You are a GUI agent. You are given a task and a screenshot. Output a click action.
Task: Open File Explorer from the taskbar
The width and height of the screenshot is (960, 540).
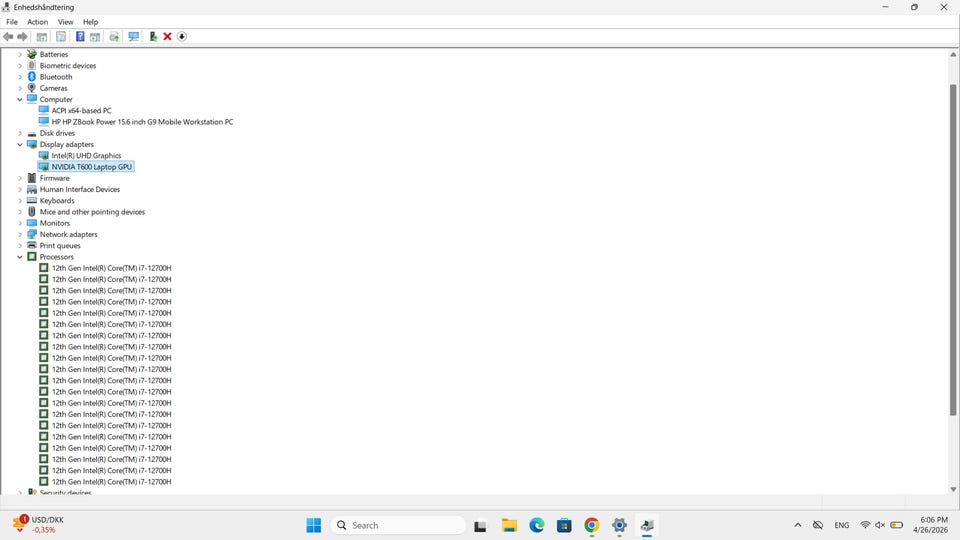click(x=509, y=525)
